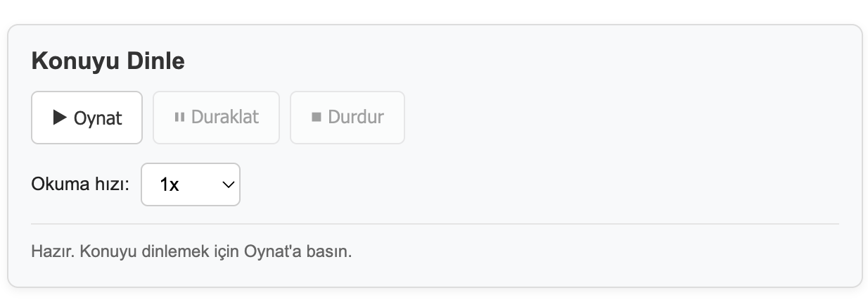
Task: Click the "Okuma hızı:" label
Action: click(81, 184)
